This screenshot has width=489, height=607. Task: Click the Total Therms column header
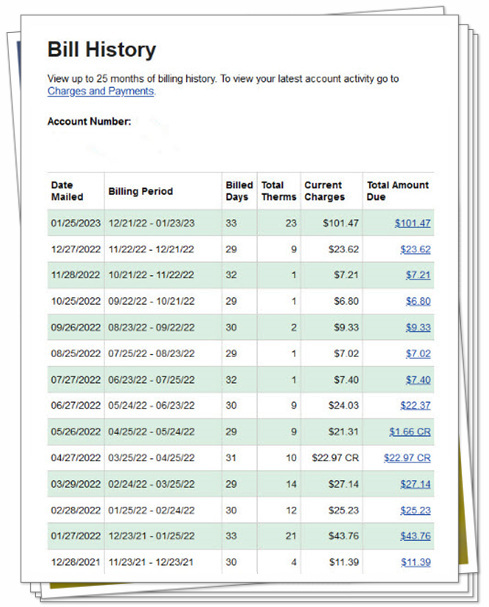(x=279, y=191)
